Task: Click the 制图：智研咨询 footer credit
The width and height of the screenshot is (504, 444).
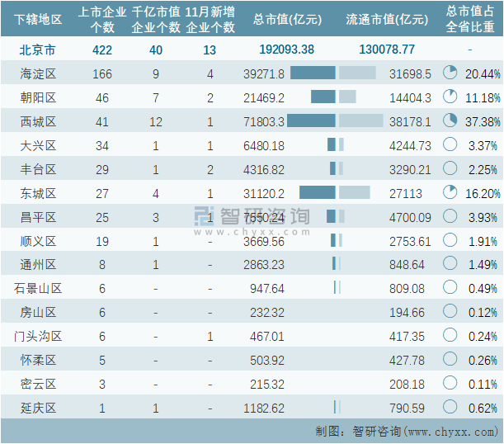Action: [403, 431]
